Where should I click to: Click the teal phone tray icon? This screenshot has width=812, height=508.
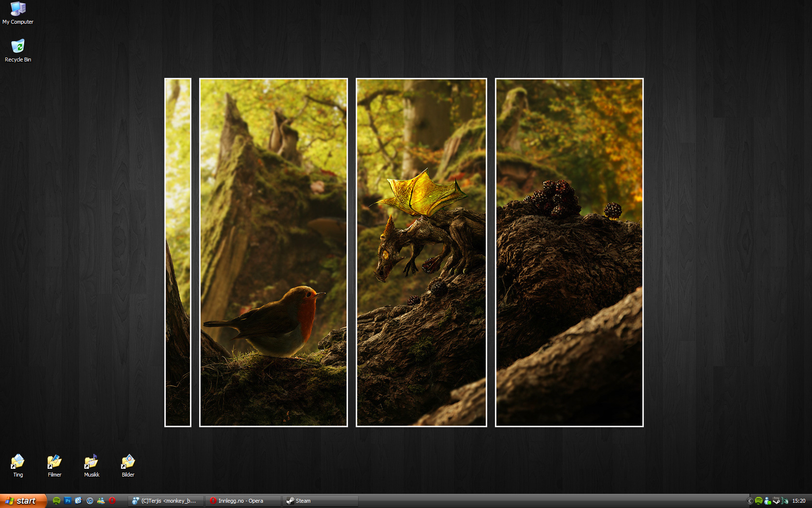coord(784,501)
